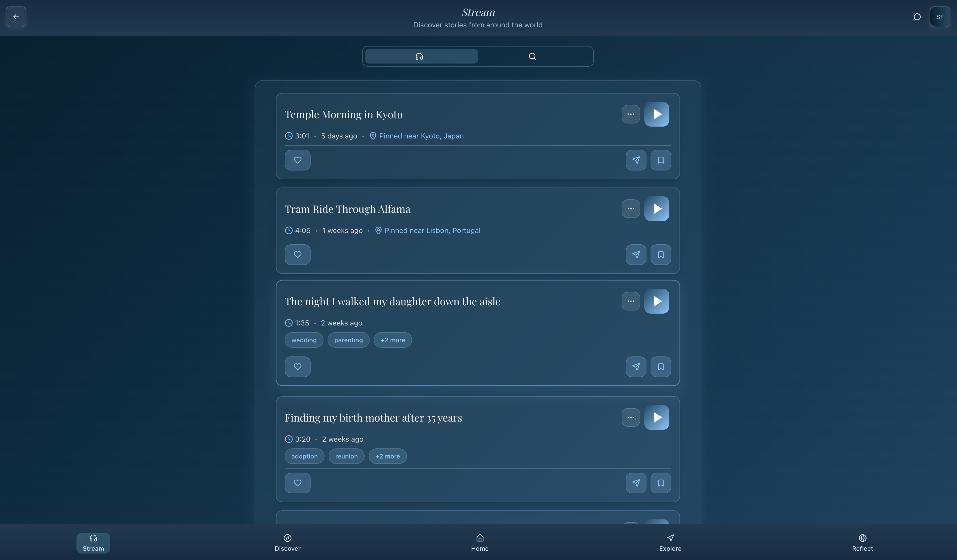Share Temple Morning in Kyoto story
The image size is (957, 560).
coord(636,160)
